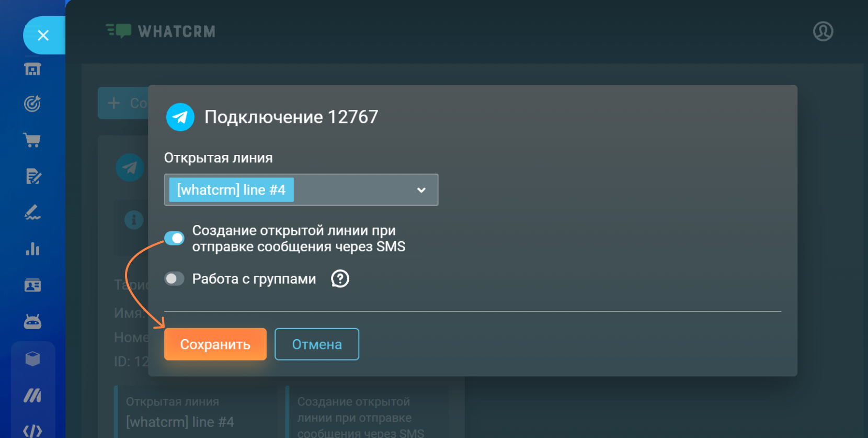This screenshot has height=438, width=868.
Task: Open the user profile icon
Action: pos(823,31)
